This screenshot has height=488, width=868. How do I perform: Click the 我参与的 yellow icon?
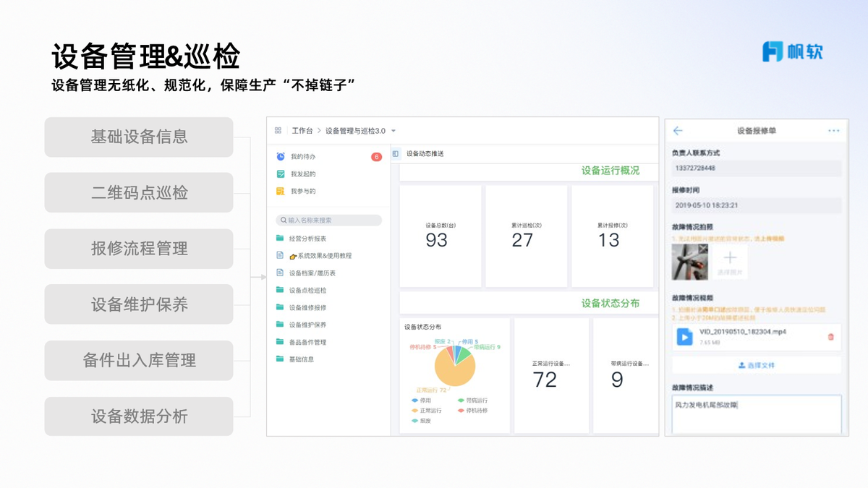tap(281, 191)
